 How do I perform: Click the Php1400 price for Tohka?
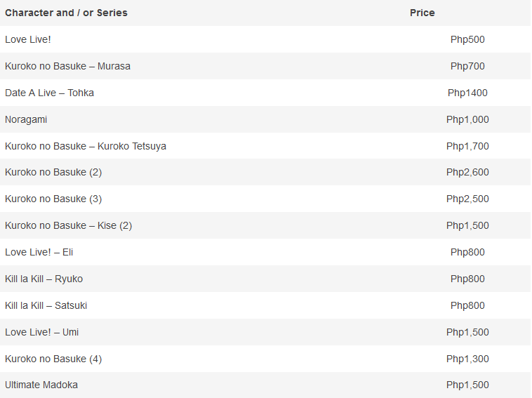click(x=467, y=93)
